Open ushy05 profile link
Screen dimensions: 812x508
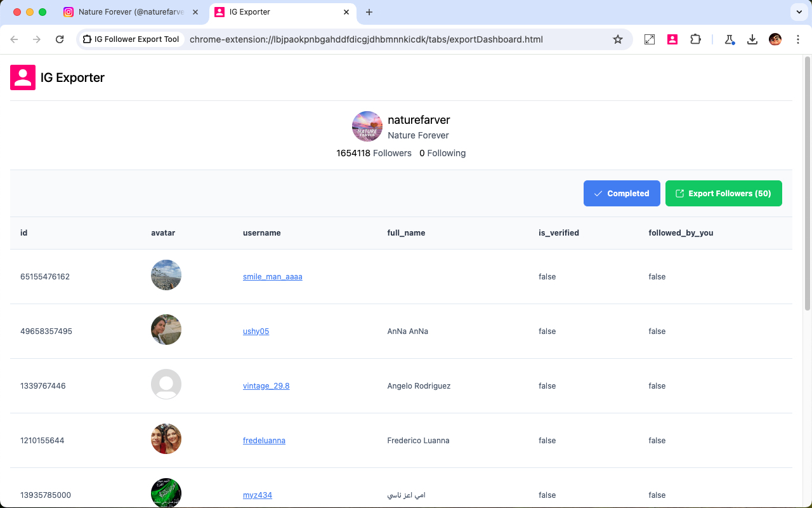[x=256, y=331]
